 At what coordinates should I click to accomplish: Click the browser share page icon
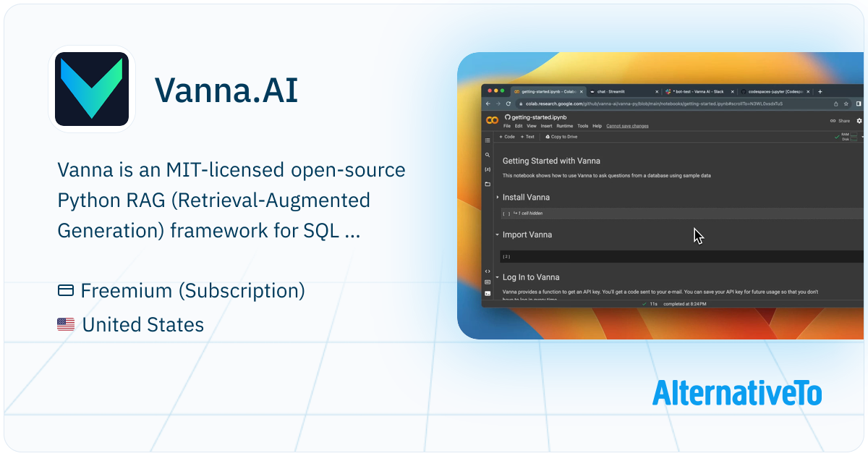pyautogui.click(x=836, y=104)
